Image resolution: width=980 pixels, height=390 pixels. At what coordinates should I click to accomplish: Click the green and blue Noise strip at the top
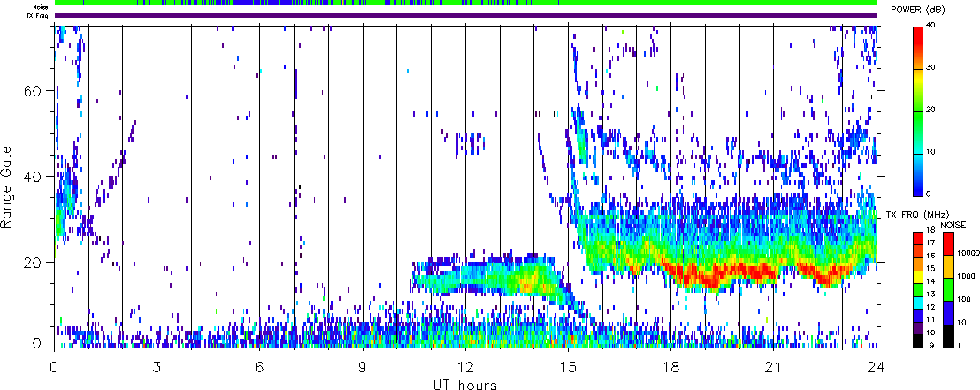(466, 4)
